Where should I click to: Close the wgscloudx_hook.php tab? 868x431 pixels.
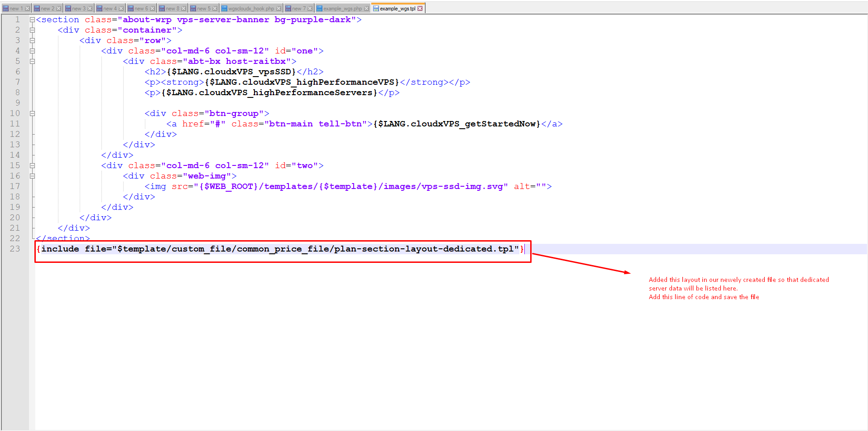tap(279, 9)
